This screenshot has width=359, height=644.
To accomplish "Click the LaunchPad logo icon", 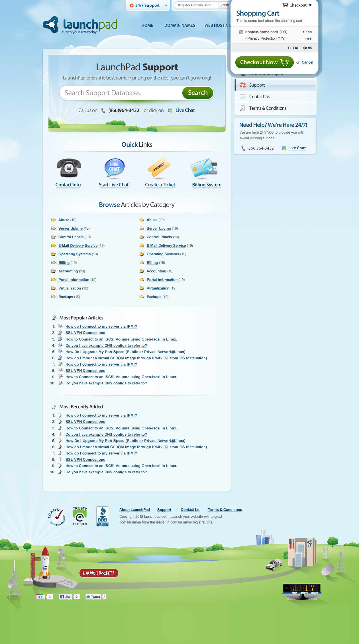I will coord(51,25).
